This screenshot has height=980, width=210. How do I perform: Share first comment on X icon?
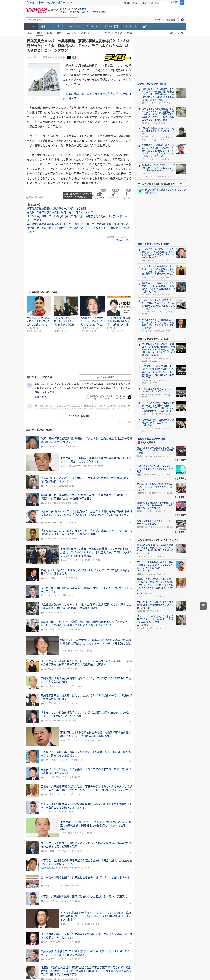(x=130, y=397)
